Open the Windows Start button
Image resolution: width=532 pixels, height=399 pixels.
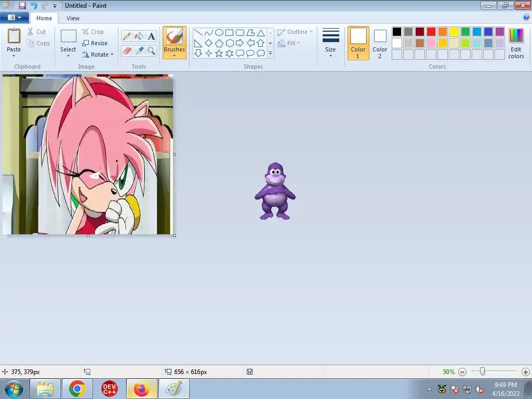click(x=14, y=389)
